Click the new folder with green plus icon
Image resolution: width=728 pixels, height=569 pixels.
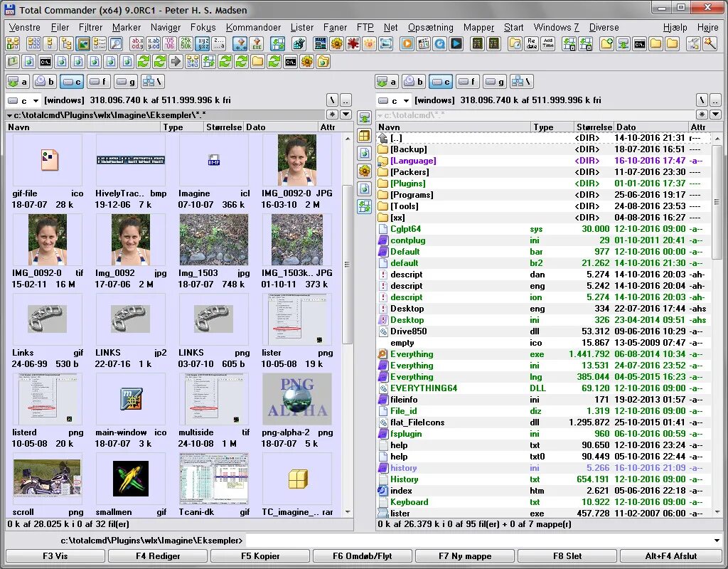pyautogui.click(x=607, y=43)
